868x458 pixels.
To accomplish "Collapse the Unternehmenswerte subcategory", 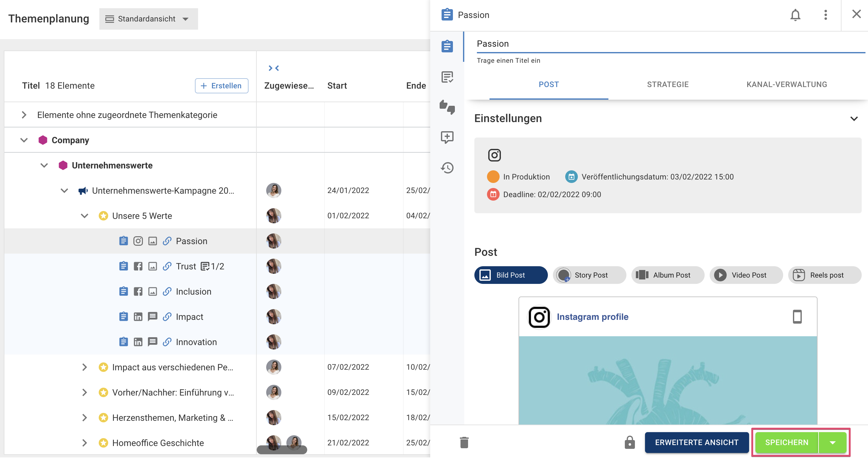I will click(44, 166).
